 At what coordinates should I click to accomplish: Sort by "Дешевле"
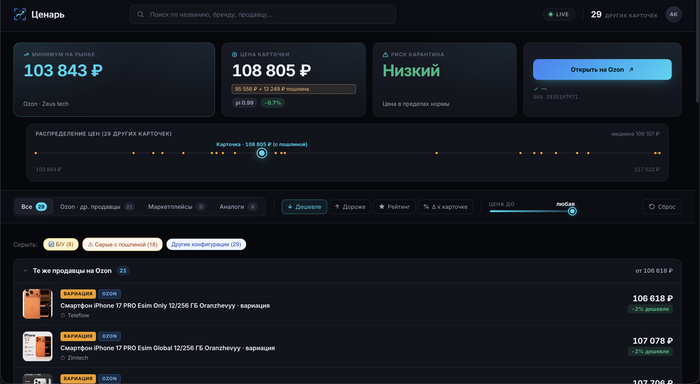tap(304, 207)
